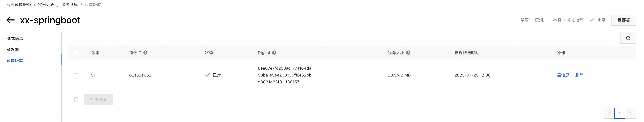644x122 pixels.
Task: Open 层信息 for version v1
Action: 563,75
